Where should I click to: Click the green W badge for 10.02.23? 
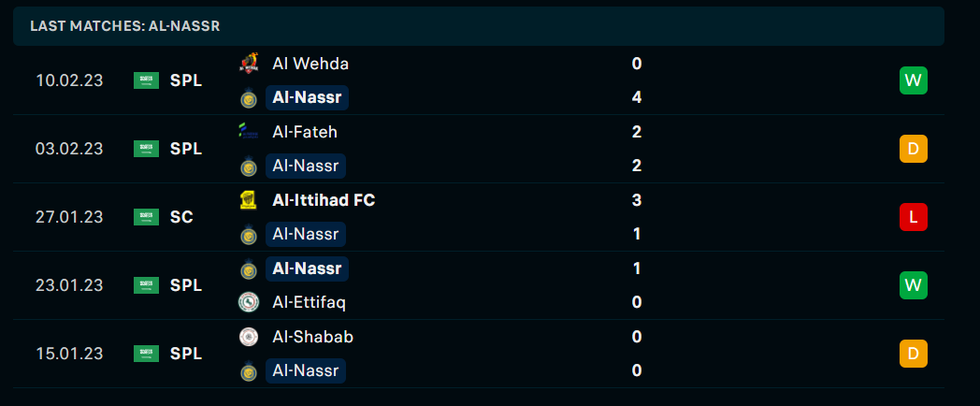tap(913, 80)
